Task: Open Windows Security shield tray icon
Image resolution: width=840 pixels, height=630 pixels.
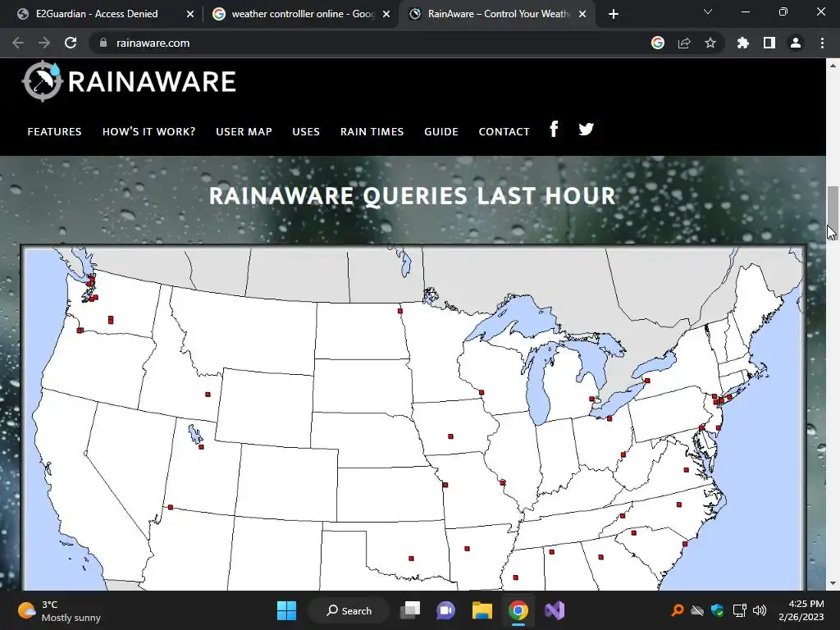Action: 717,610
